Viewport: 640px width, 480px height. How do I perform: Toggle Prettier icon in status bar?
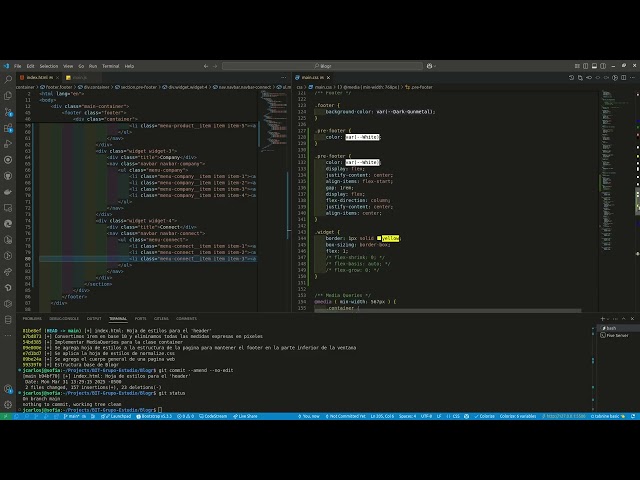[x=467, y=416]
